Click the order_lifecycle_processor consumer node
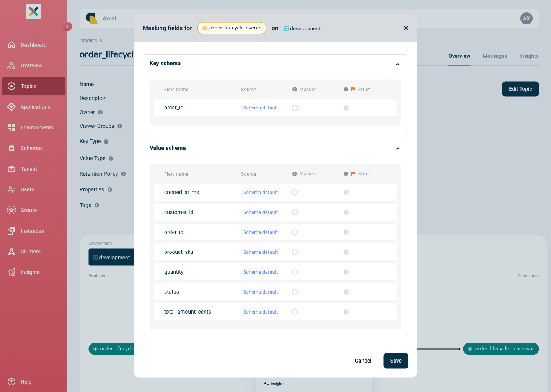The width and height of the screenshot is (551, 392). coord(501,349)
